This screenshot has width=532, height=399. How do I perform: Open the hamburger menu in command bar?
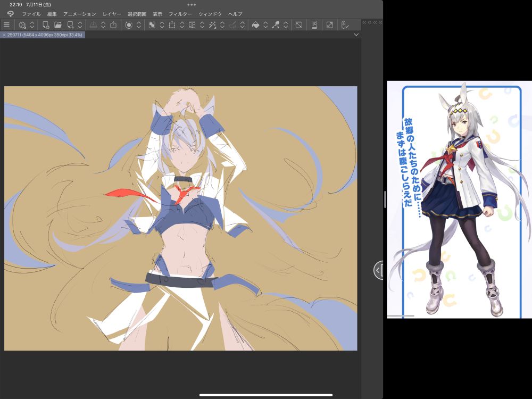pos(6,25)
